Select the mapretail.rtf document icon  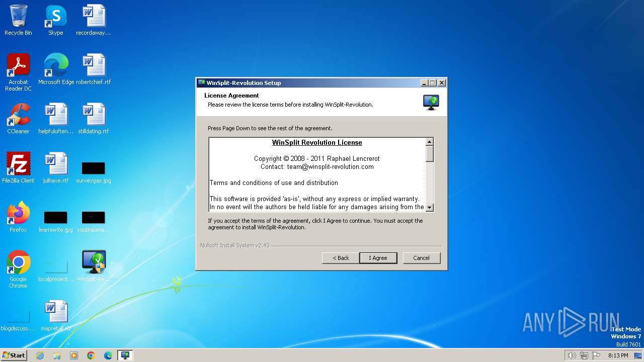[56, 316]
